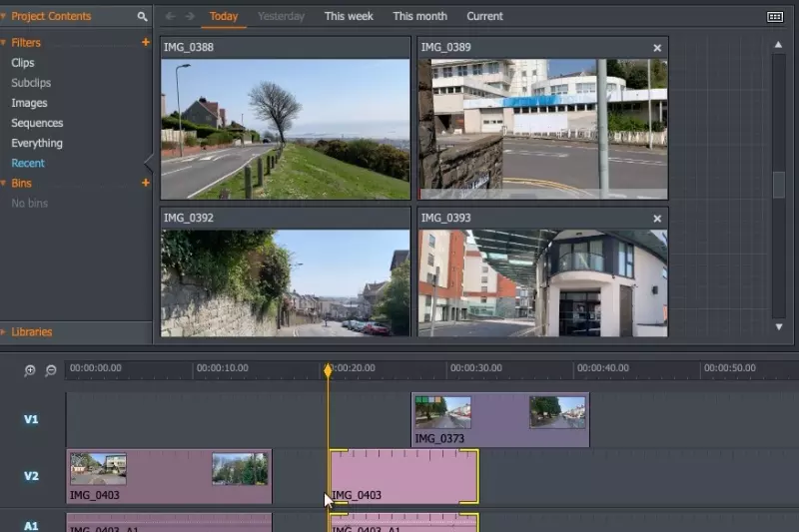Click the 00:00:10.00 mark on the ruler
Image resolution: width=799 pixels, height=532 pixels.
[222, 368]
